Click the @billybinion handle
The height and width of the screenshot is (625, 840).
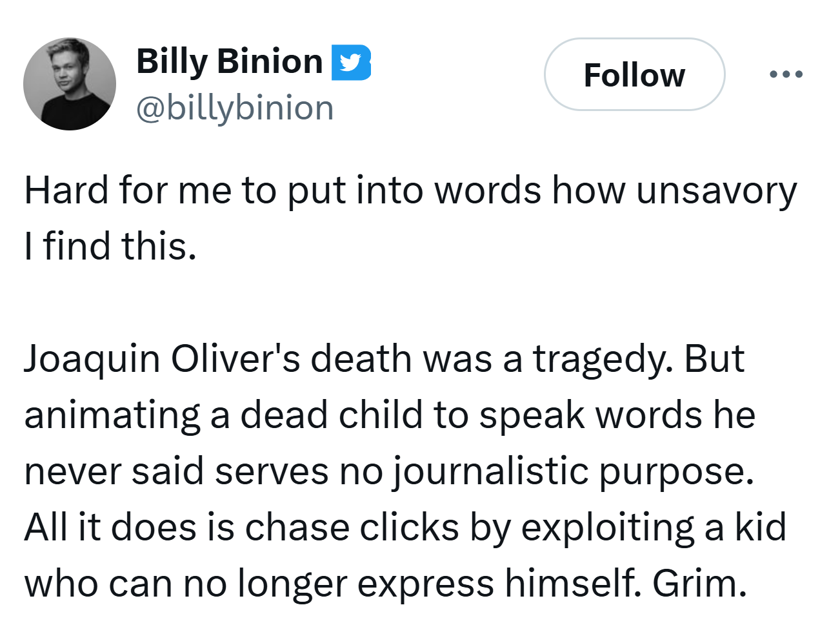(x=235, y=108)
